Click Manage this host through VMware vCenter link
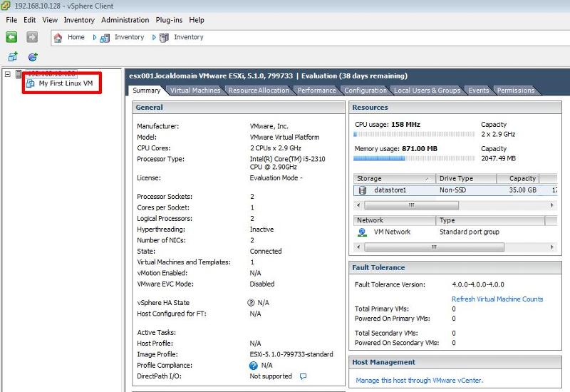 pyautogui.click(x=419, y=381)
